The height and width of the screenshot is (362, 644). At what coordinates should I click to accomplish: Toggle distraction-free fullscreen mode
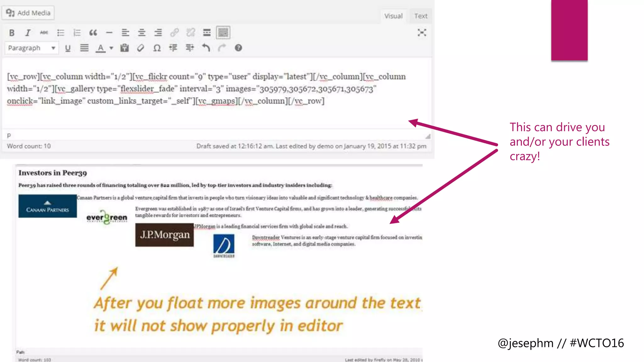tap(422, 33)
